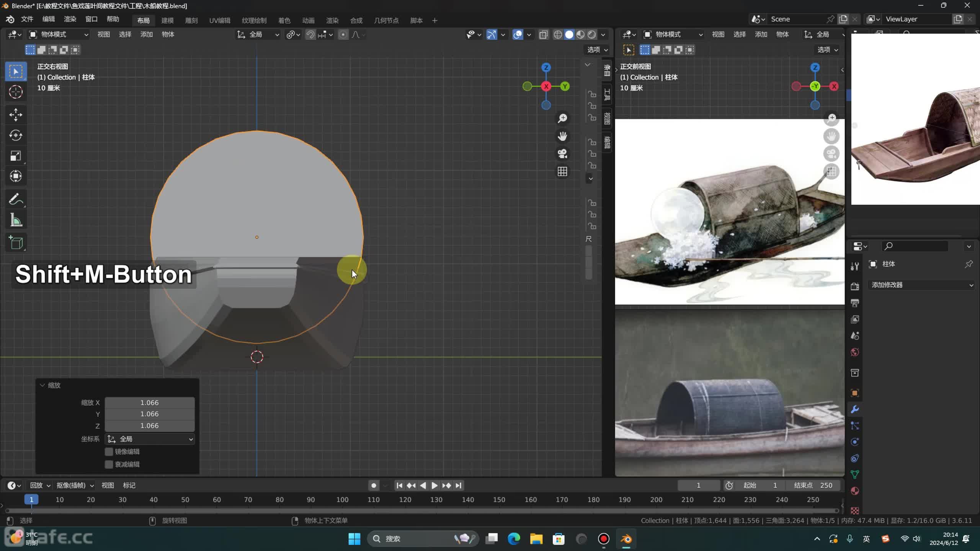
Task: Collapse the 缩放 operator panel
Action: [x=42, y=385]
